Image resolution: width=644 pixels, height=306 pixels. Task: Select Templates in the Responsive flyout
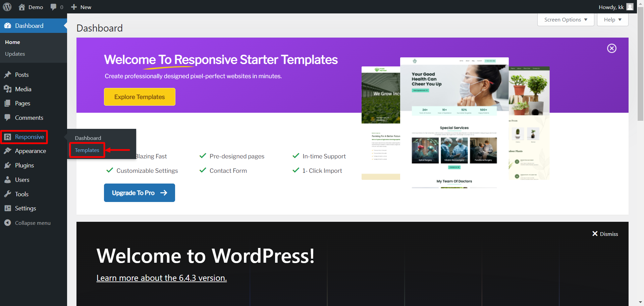tap(87, 150)
